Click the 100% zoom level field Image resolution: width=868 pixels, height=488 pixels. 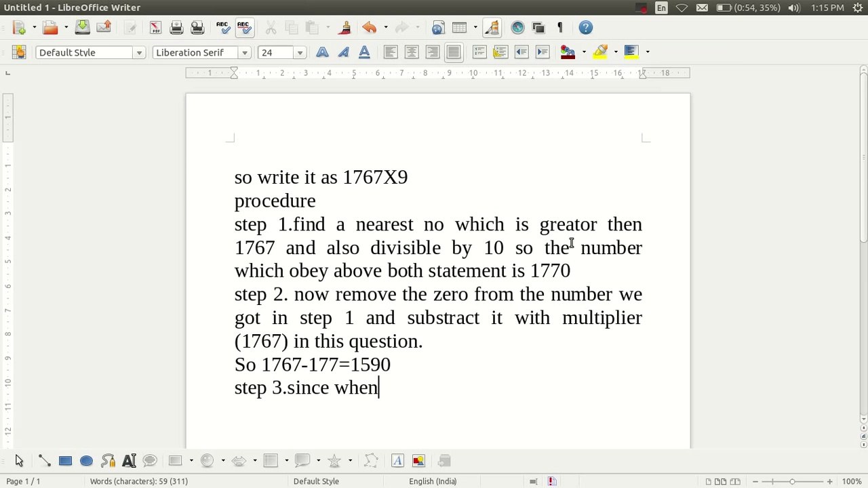852,481
